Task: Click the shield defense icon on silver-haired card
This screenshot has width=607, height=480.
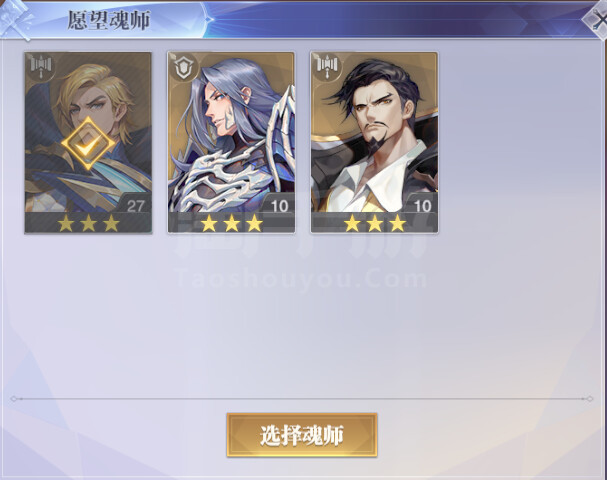Action: (x=183, y=67)
